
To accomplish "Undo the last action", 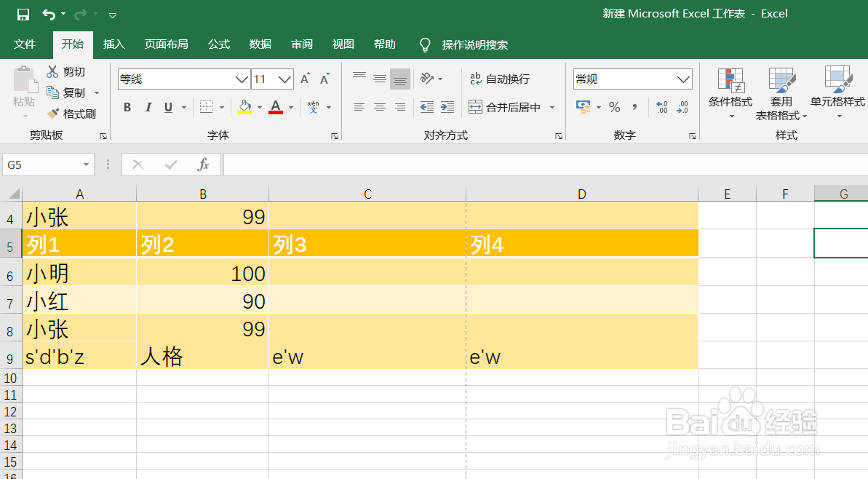I will tap(49, 15).
